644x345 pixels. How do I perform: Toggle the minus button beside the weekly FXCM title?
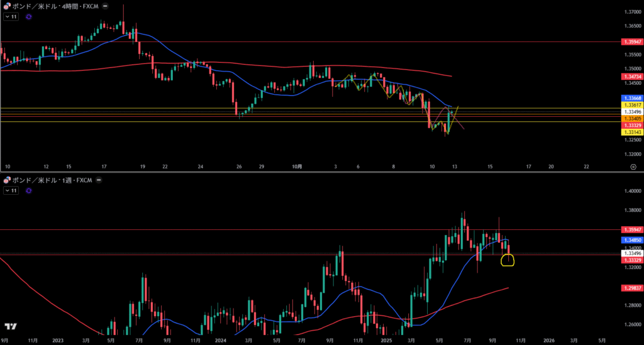click(x=98, y=180)
